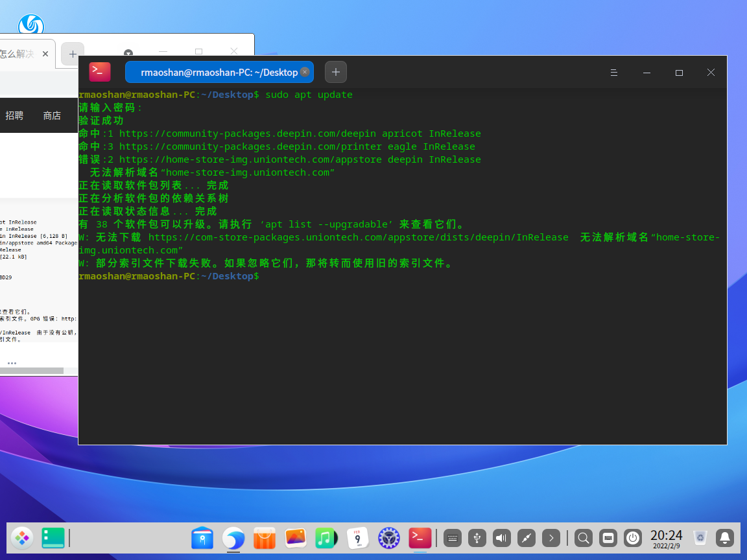
Task: Open Control Center gear icon in dock
Action: coord(388,537)
